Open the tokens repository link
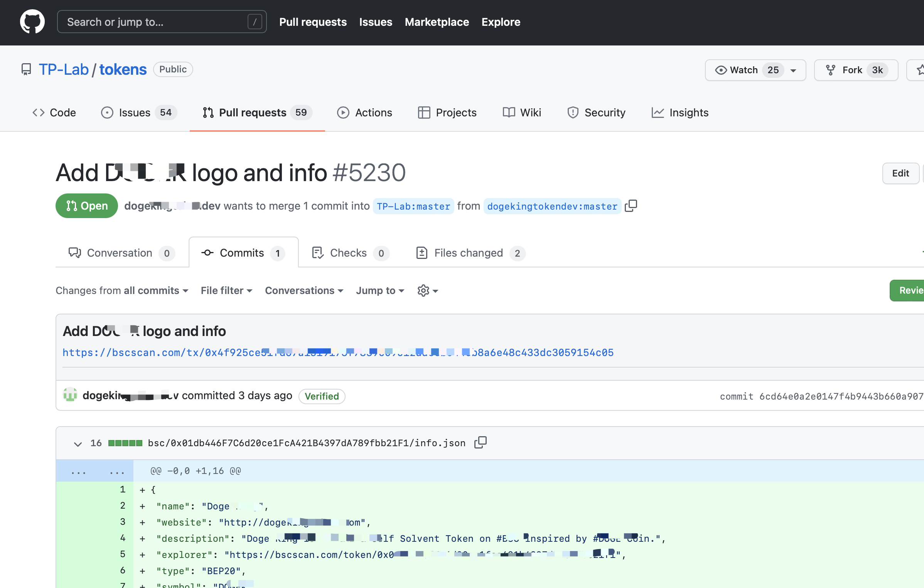The image size is (924, 588). 123,69
